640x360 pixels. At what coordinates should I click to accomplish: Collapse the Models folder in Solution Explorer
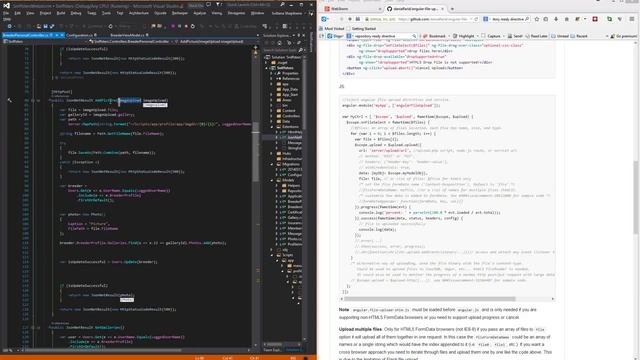(x=272, y=180)
